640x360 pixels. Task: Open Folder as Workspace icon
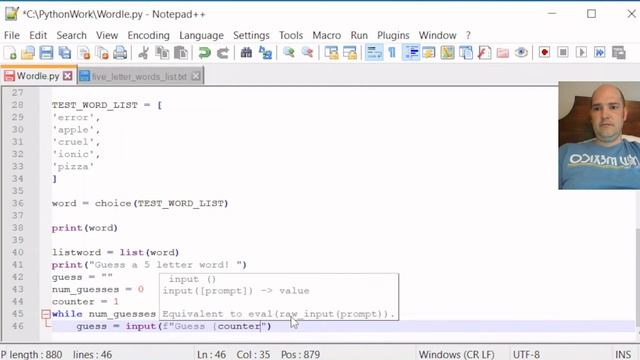[503, 53]
